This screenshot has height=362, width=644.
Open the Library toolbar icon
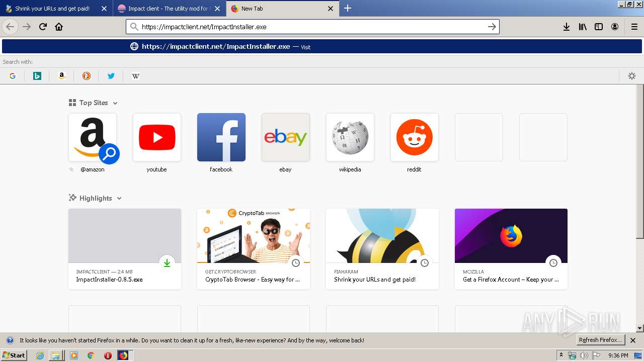(583, 27)
